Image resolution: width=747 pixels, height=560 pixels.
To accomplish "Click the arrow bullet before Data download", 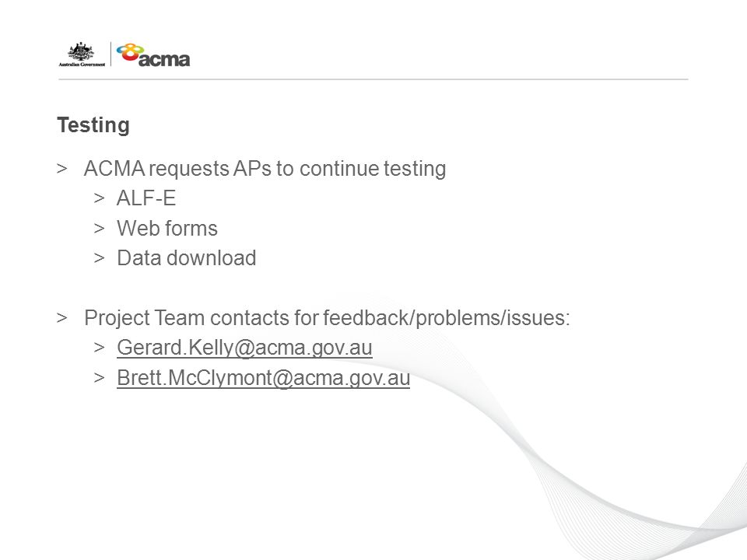I will [x=99, y=258].
